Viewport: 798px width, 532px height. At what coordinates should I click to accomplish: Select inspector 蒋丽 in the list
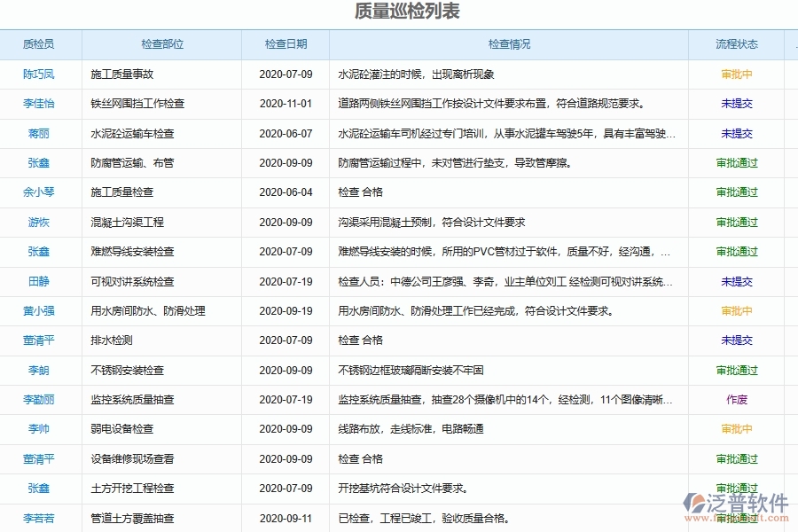[39, 133]
